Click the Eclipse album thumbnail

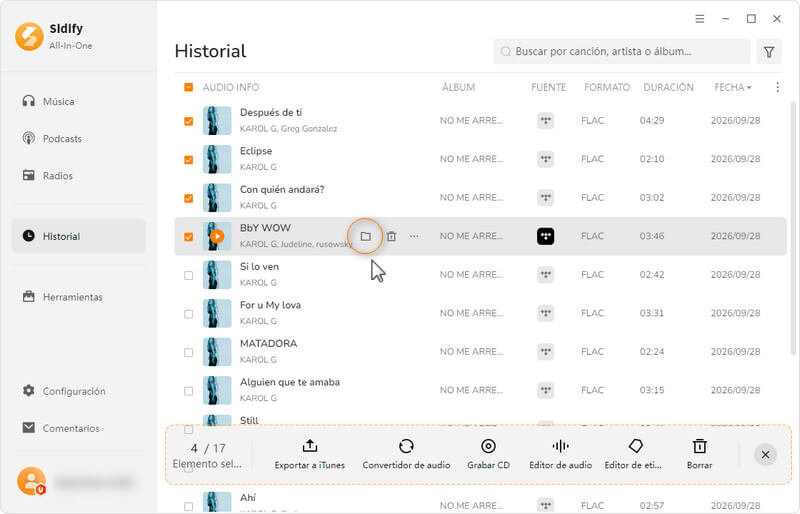tap(217, 159)
